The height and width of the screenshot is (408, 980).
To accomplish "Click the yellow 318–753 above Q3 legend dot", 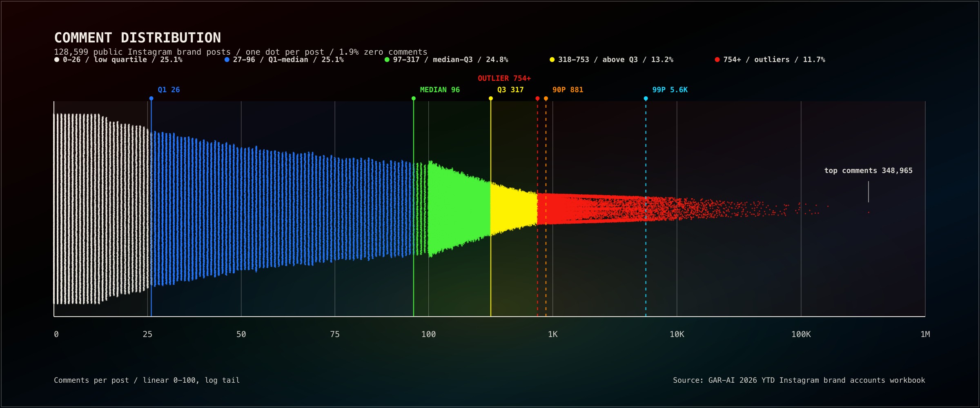I will click(552, 60).
